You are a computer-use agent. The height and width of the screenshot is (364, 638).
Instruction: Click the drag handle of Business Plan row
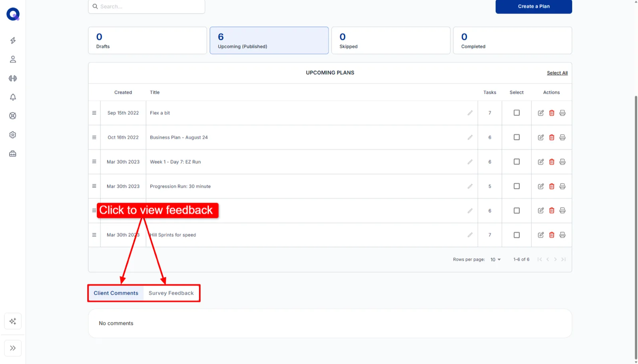tap(94, 137)
